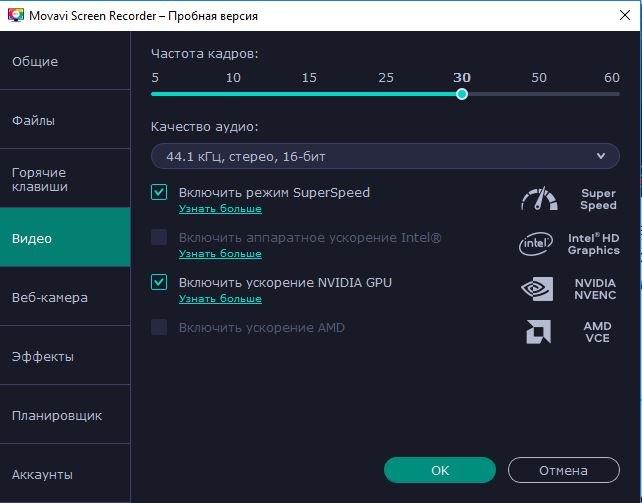Toggle the Intel hardware acceleration checkbox
Viewport: 642px width, 503px height.
click(159, 237)
